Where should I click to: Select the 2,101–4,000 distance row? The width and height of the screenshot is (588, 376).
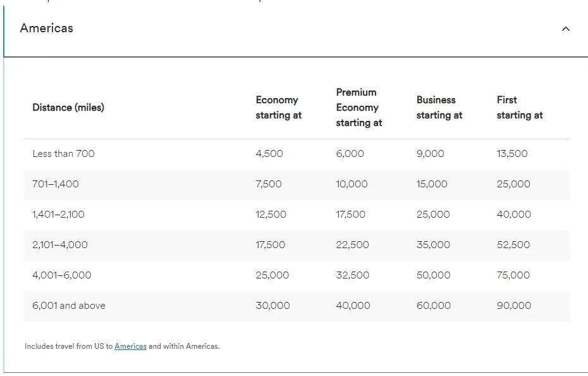point(60,245)
